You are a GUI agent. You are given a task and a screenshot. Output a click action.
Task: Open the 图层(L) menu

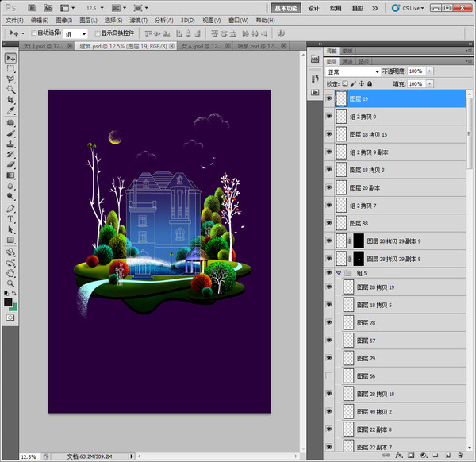click(x=88, y=21)
